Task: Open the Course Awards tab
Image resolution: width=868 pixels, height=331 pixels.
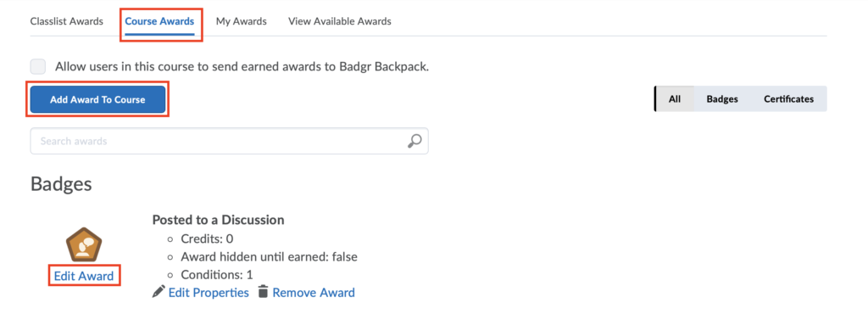Action: (159, 21)
